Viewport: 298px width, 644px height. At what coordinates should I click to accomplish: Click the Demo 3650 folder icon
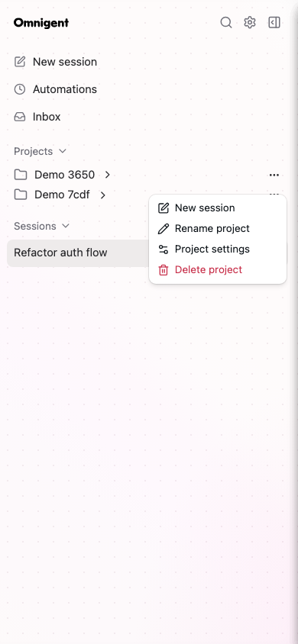pos(21,175)
